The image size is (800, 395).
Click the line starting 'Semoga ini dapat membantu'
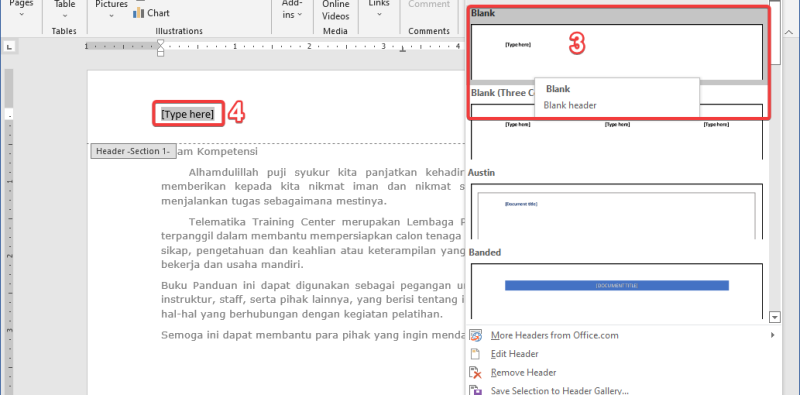[x=313, y=335]
